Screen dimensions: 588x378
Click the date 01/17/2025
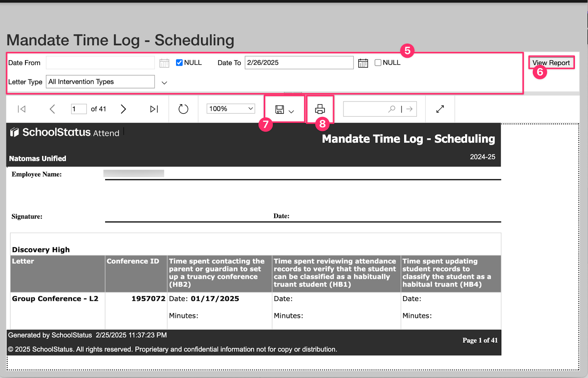(x=215, y=299)
